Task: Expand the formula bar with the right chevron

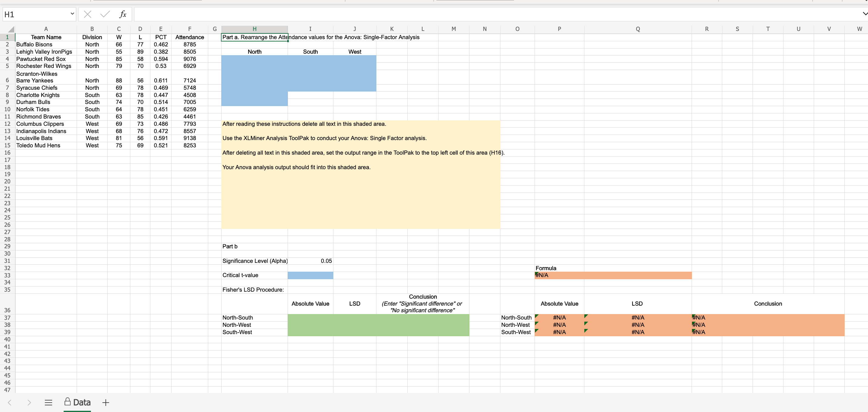Action: click(864, 14)
